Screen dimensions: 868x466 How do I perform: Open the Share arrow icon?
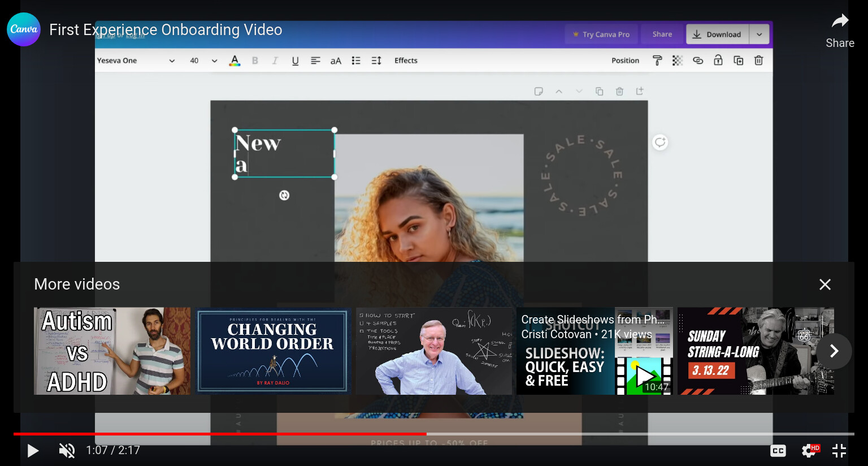click(x=840, y=21)
